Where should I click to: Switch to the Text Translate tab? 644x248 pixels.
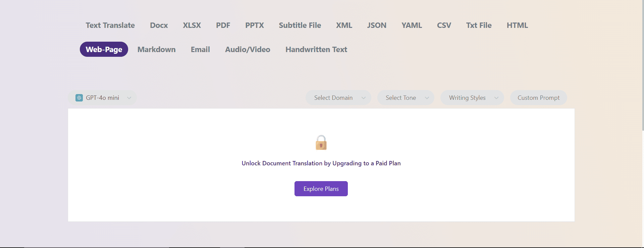click(x=110, y=25)
